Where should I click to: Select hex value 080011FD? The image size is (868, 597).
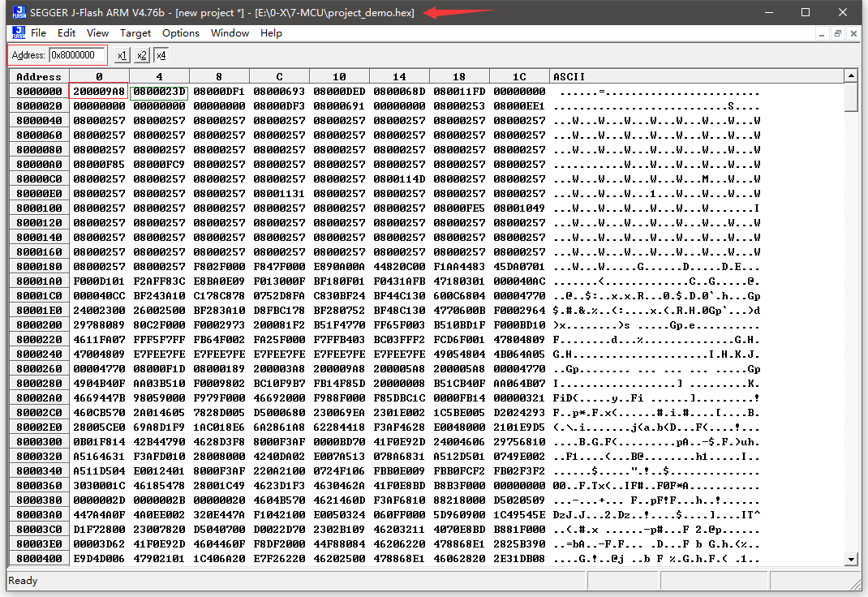[x=459, y=92]
